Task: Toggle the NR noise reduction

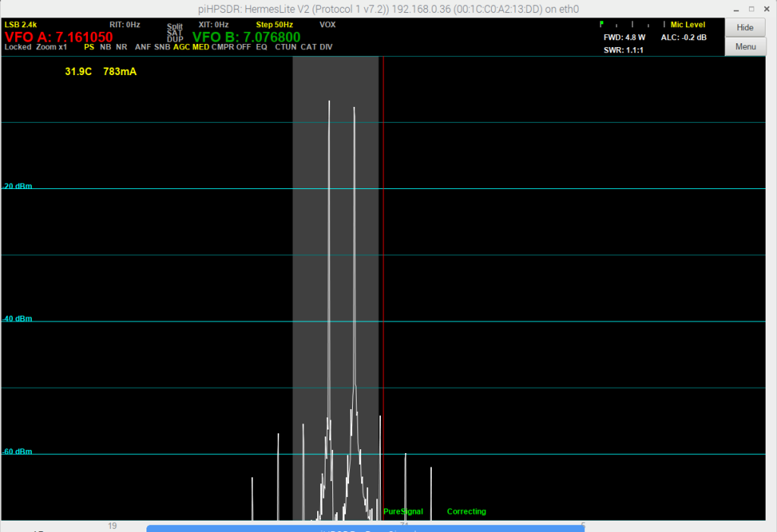Action: [121, 47]
